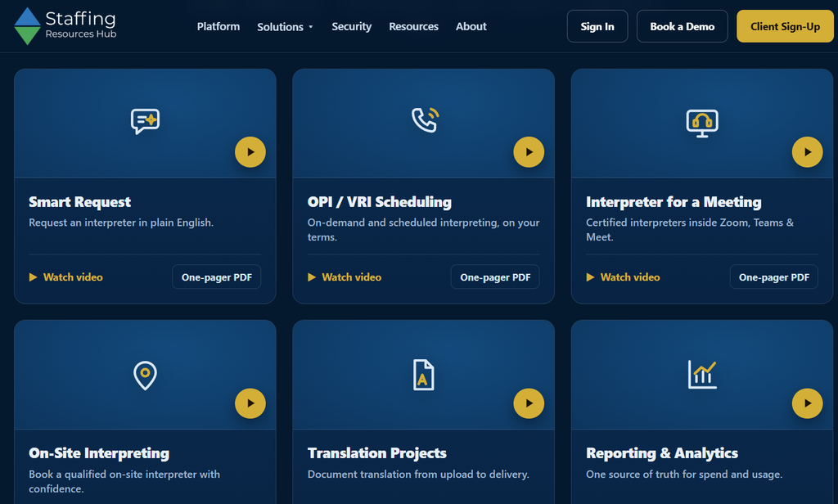Go to the Security page
This screenshot has width=838, height=504.
[351, 26]
